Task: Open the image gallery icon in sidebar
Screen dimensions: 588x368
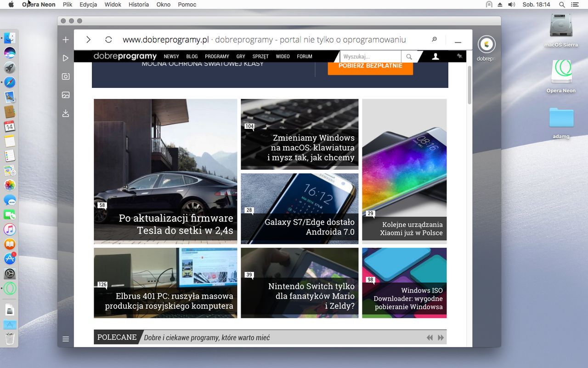Action: coord(65,95)
